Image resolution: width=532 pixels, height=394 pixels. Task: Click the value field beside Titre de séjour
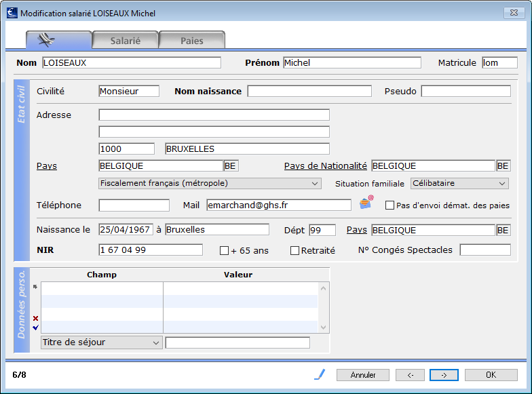pyautogui.click(x=237, y=342)
